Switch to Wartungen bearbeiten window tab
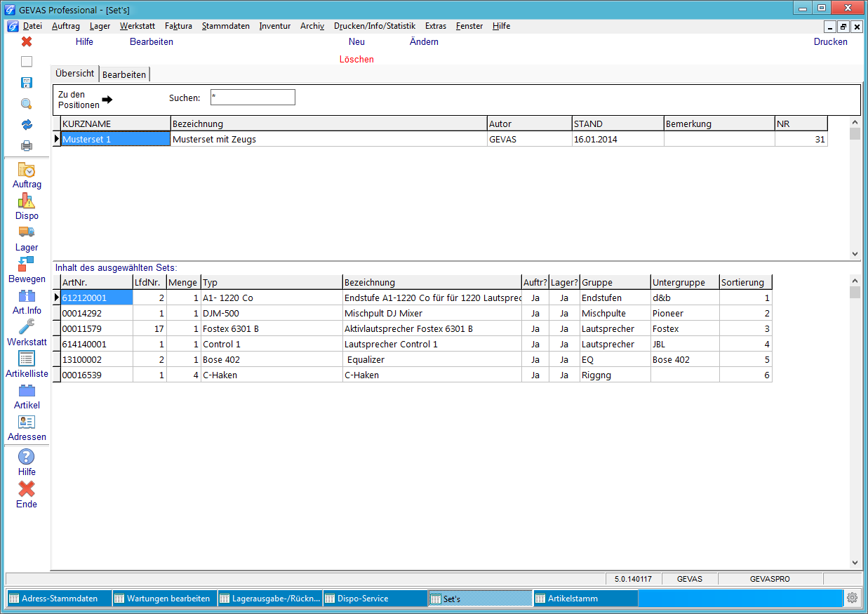The image size is (868, 614). pos(164,599)
